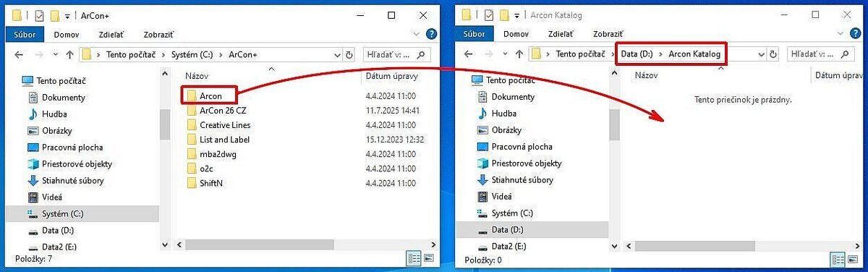Select the Arcon folder

click(210, 95)
